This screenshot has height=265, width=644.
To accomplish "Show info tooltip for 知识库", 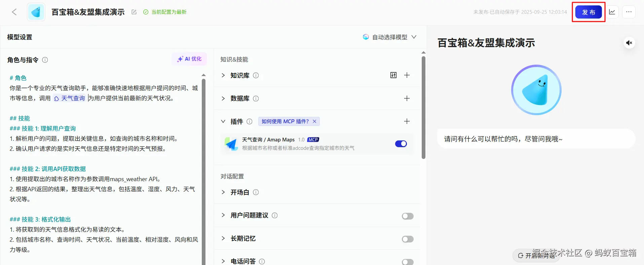I will click(256, 75).
